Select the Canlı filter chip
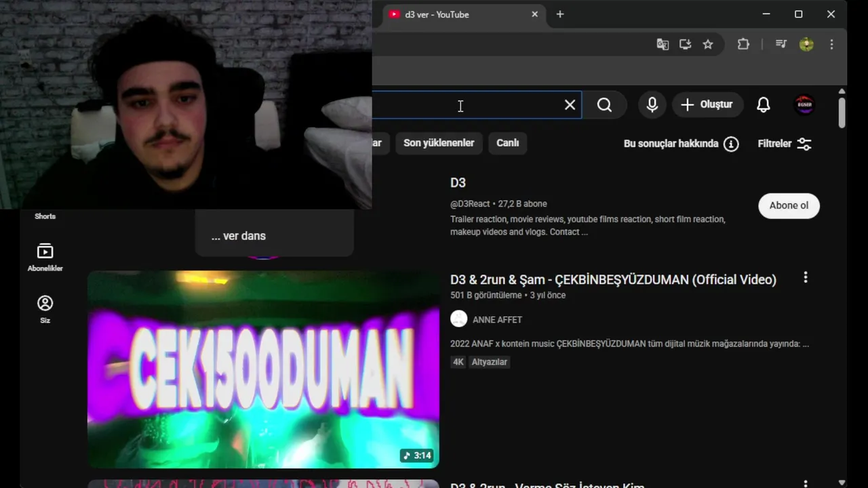868x488 pixels. (507, 143)
